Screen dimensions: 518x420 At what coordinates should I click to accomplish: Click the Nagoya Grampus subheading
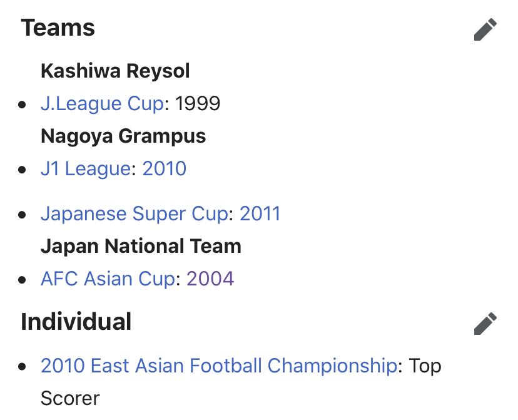click(123, 136)
